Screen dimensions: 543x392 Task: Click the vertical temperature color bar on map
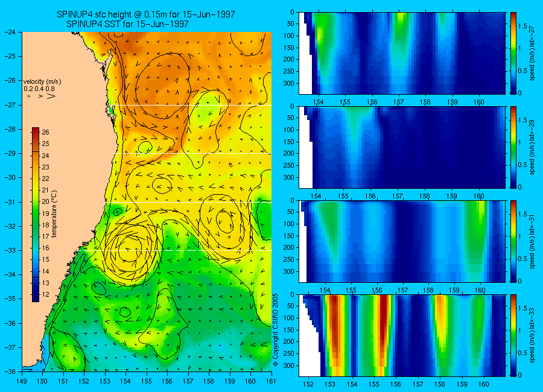[36, 215]
